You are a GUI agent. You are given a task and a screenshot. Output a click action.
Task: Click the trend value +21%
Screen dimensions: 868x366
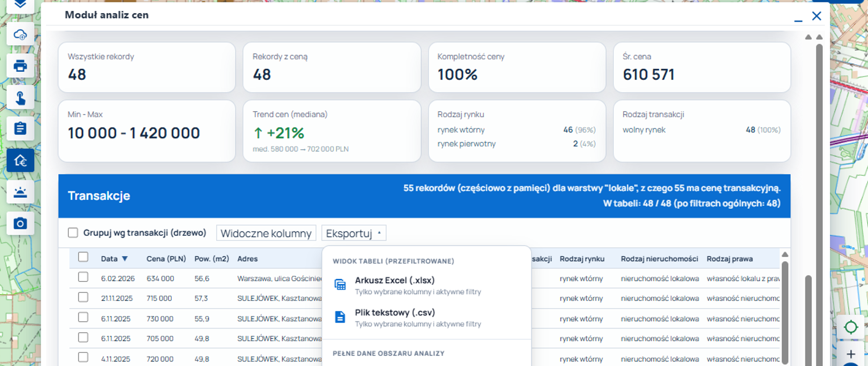(x=278, y=133)
